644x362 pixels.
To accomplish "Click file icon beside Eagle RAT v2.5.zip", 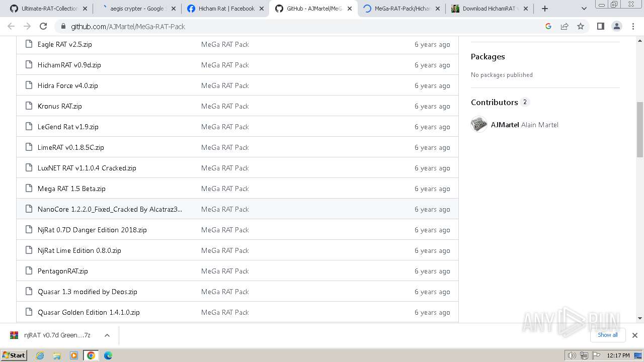I will coord(29,44).
